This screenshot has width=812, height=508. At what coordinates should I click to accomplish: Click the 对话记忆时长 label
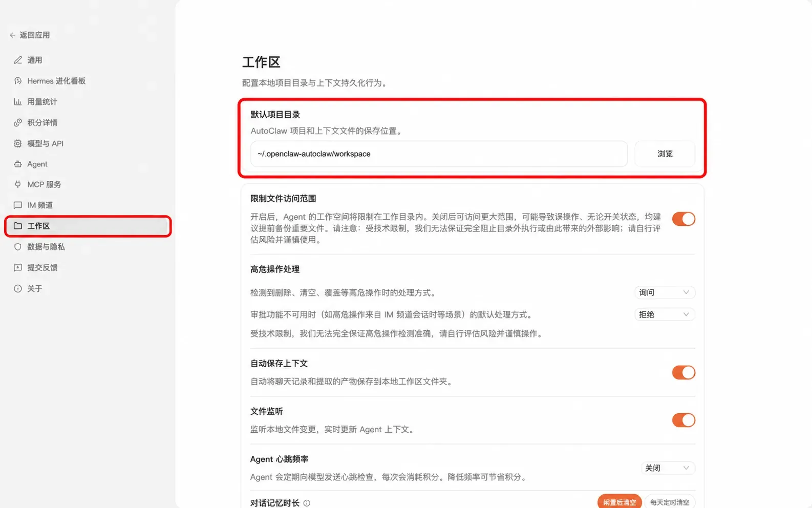point(275,503)
